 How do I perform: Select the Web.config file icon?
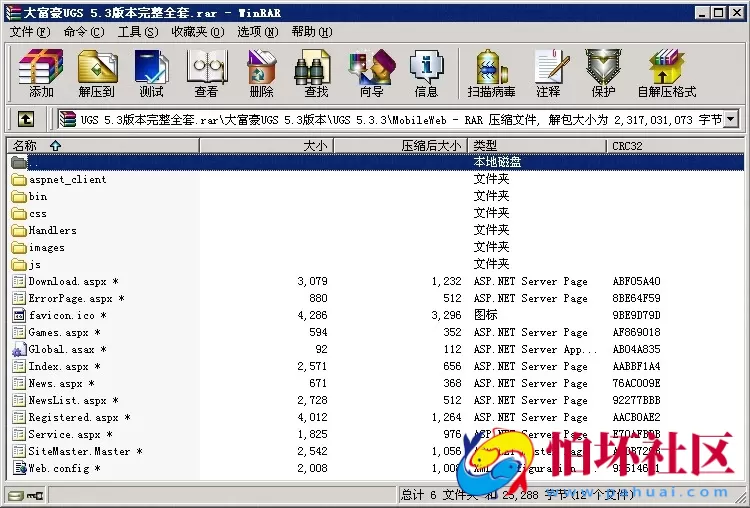click(x=19, y=468)
